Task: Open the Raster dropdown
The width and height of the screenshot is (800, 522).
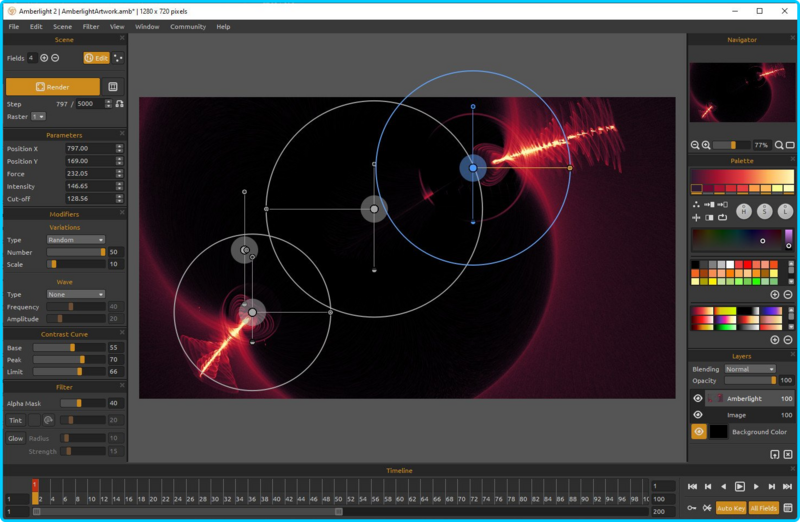Action: pyautogui.click(x=38, y=116)
